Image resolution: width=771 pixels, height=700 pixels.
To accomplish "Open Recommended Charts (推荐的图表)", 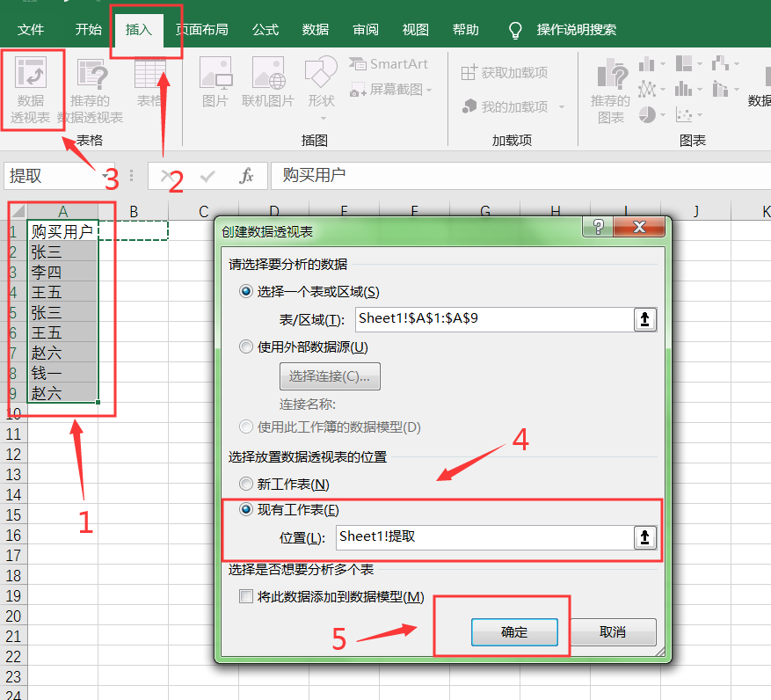I will [610, 91].
